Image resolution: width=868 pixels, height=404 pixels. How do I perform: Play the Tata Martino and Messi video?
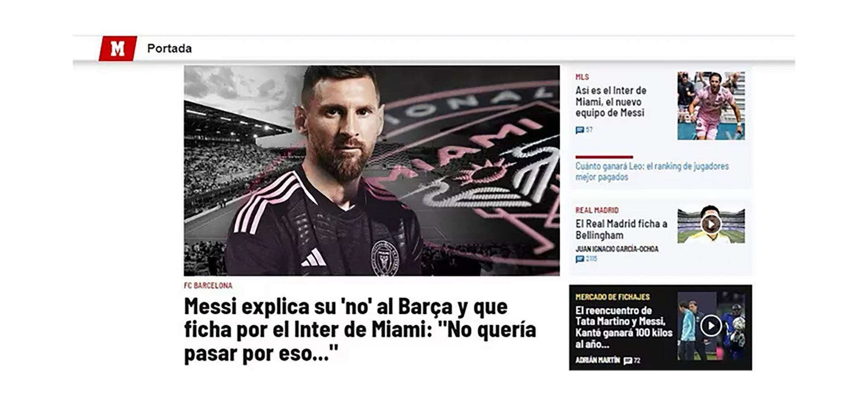(711, 325)
